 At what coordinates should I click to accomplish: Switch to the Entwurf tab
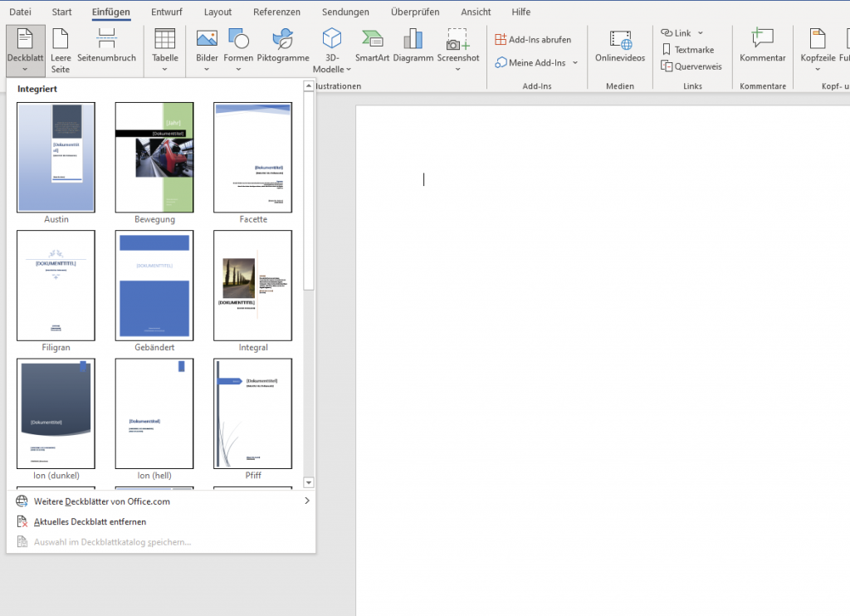click(x=166, y=12)
